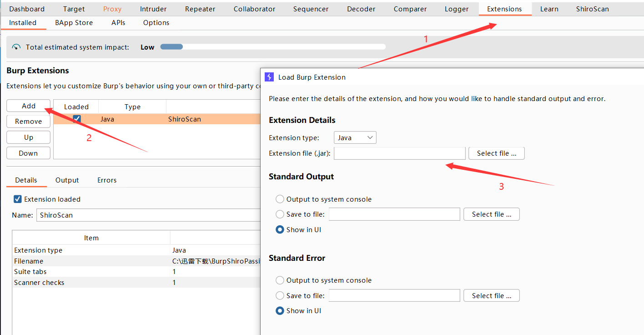Screen dimensions: 644x335
Task: Switch to the APIs sub-tab
Action: [x=118, y=22]
